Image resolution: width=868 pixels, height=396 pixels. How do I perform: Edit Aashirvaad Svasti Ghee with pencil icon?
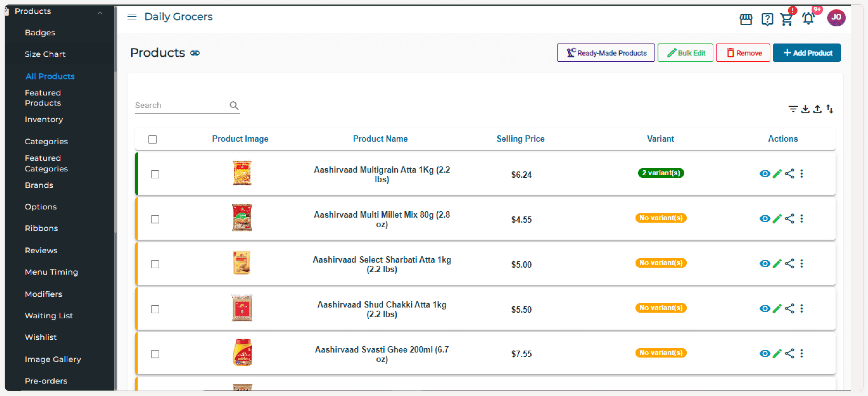click(x=777, y=353)
